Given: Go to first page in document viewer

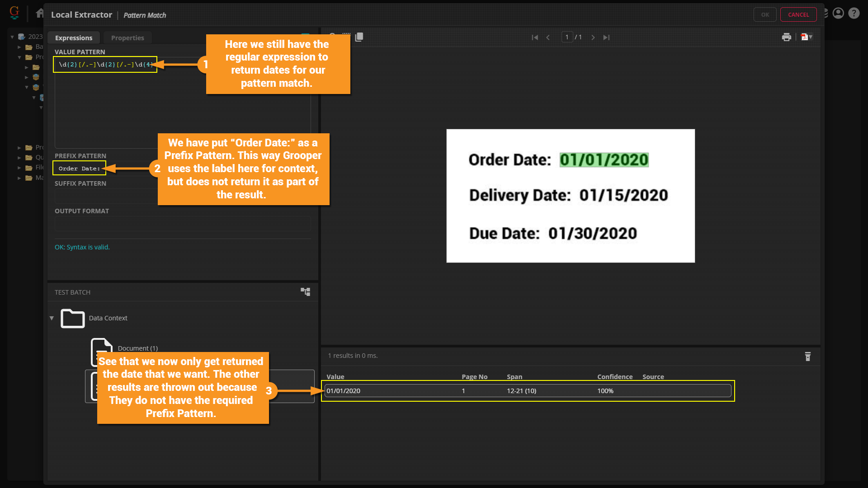Looking at the screenshot, I should pos(535,38).
